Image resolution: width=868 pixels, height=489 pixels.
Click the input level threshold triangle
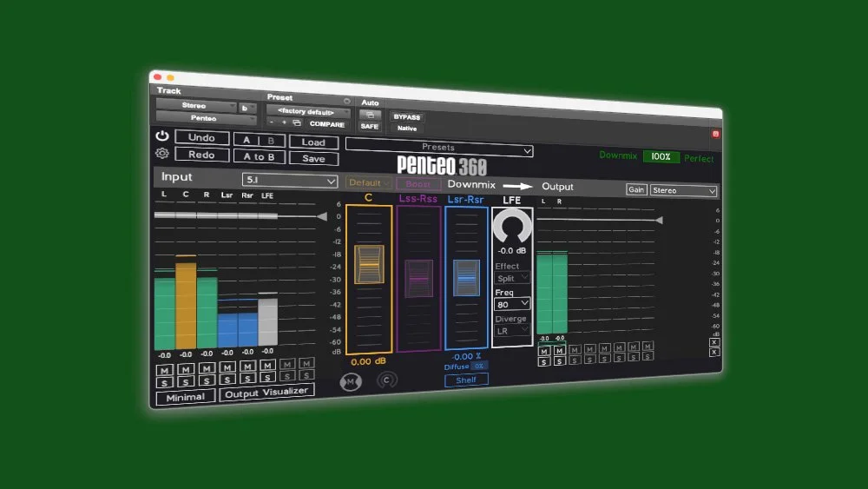click(x=322, y=216)
